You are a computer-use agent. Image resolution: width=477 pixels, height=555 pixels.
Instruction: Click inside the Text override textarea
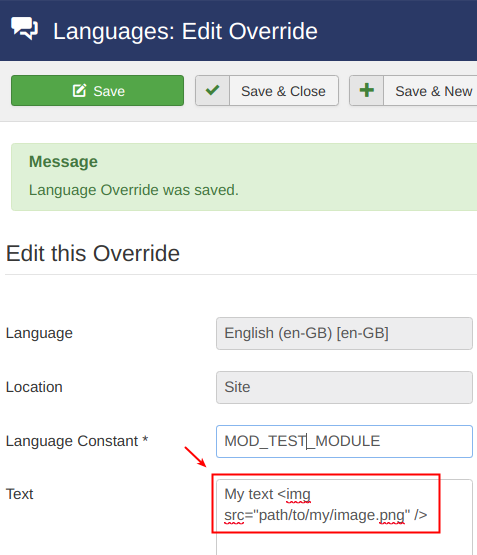[344, 517]
